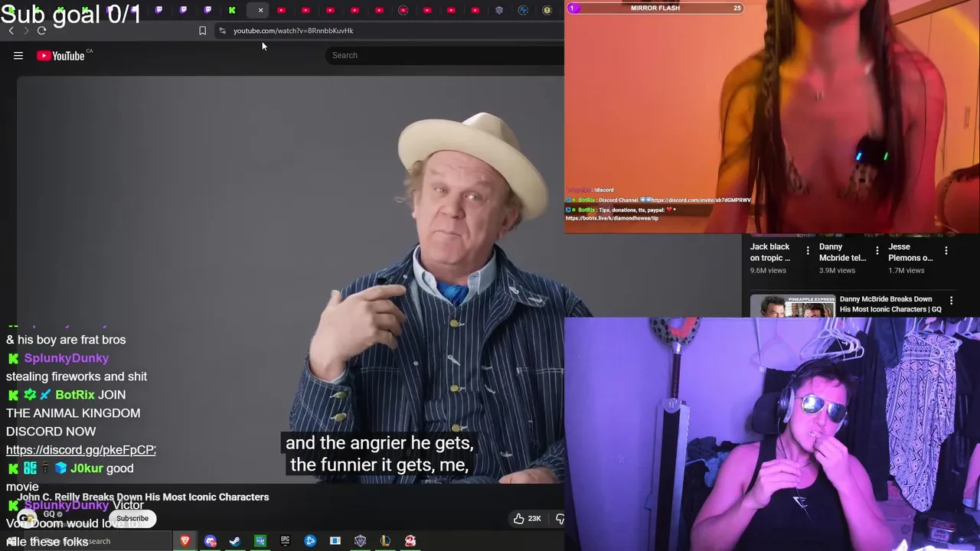Open Danny Mcbride tel short title
This screenshot has height=551, width=980.
click(x=842, y=252)
